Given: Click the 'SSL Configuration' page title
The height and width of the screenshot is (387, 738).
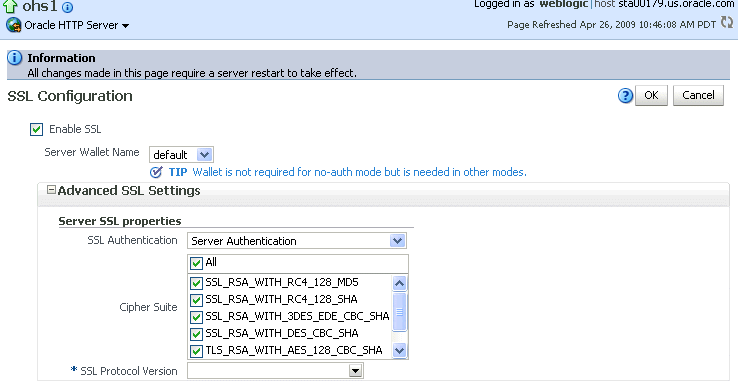Looking at the screenshot, I should 70,96.
